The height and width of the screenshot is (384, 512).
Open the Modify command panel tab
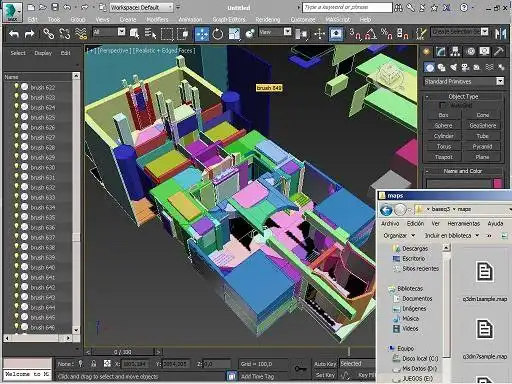point(441,51)
